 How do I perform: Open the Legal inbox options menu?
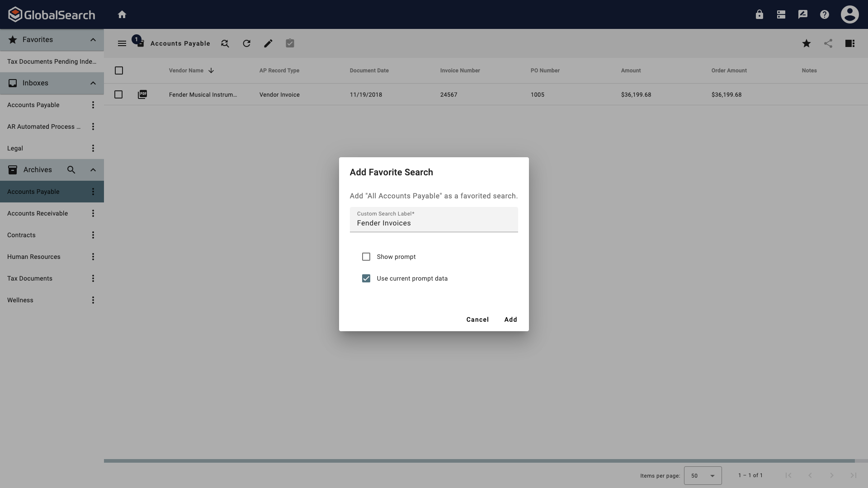click(x=93, y=148)
